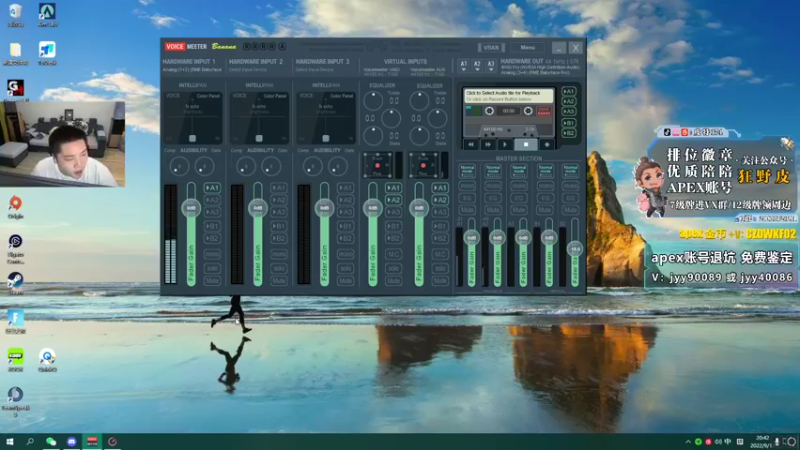
Task: Solo Hardware Input 2
Action: (x=279, y=268)
